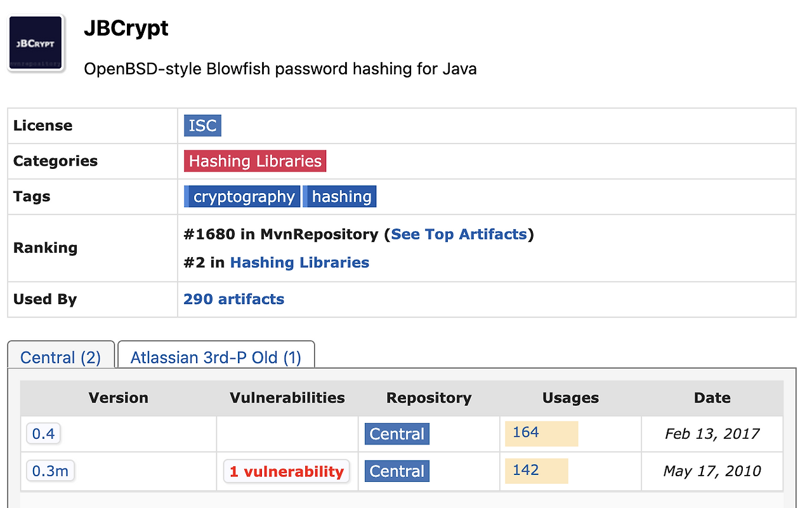Click the JBCrypt logo thumbnail
This screenshot has height=508, width=812.
(36, 44)
